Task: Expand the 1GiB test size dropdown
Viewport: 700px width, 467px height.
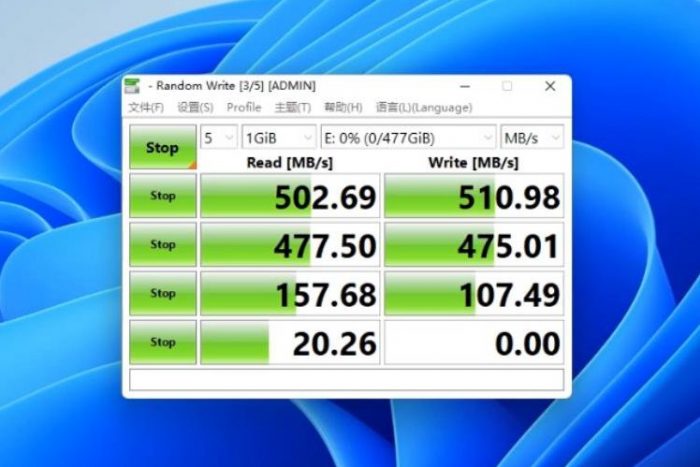Action: pos(278,138)
